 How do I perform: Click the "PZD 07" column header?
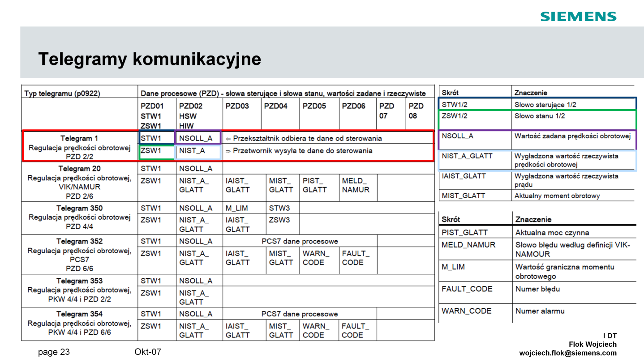click(386, 111)
